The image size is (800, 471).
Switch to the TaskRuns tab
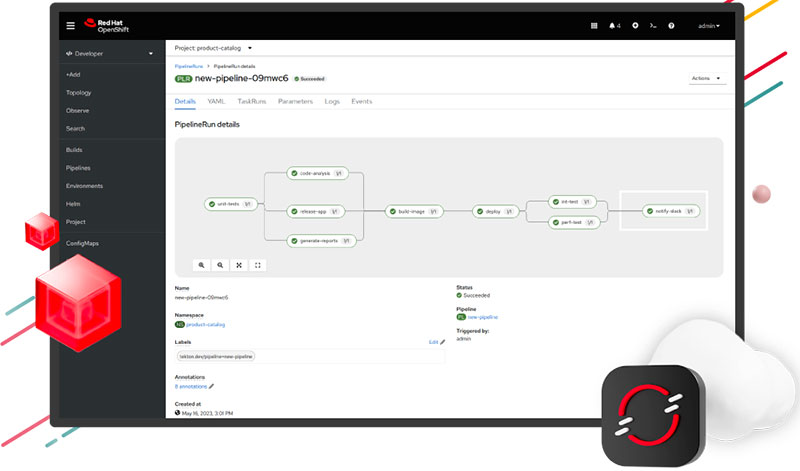[252, 102]
